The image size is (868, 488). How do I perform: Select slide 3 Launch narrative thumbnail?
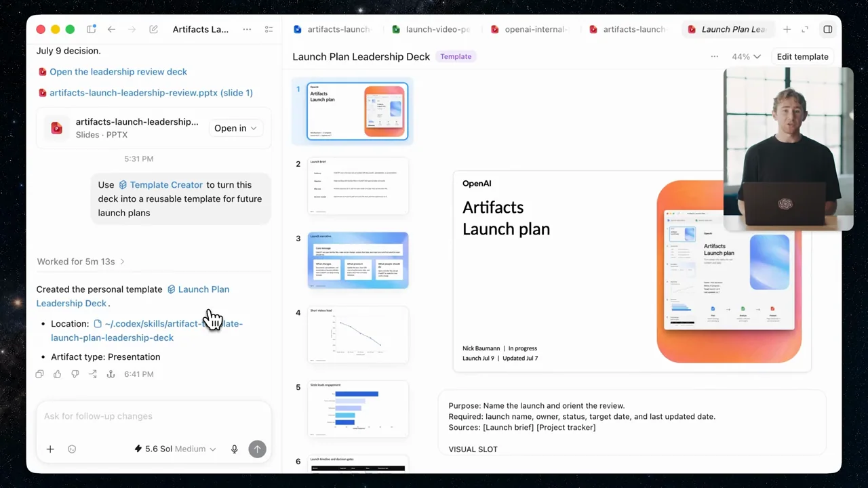[358, 261]
